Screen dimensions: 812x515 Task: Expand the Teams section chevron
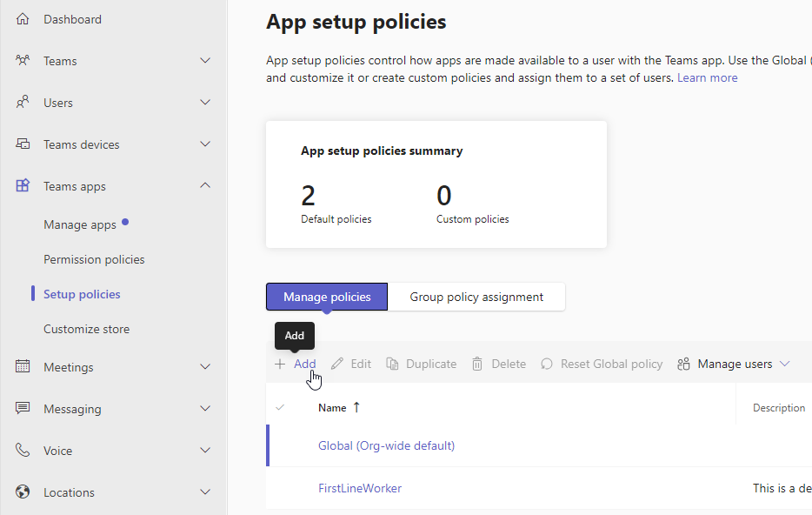[x=205, y=61]
